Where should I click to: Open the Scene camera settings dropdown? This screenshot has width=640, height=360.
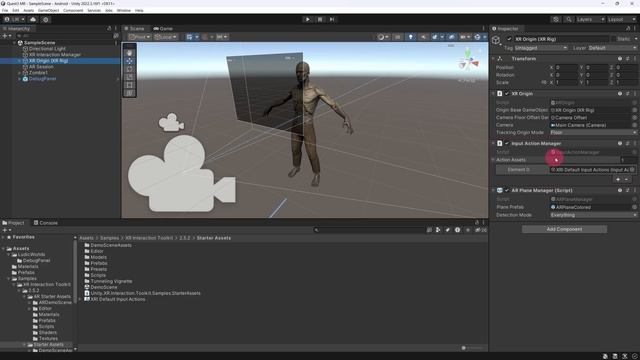click(464, 37)
